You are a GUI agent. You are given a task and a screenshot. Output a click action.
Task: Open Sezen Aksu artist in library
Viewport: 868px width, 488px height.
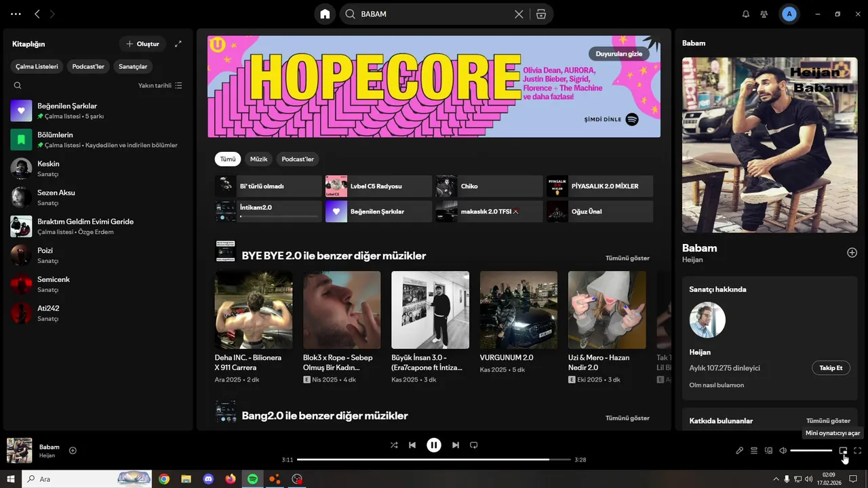[98, 197]
